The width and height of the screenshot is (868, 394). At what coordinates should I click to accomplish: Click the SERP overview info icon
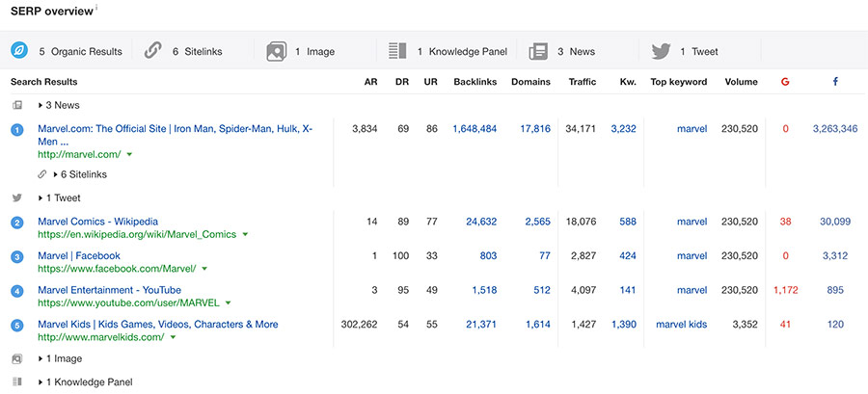click(97, 8)
